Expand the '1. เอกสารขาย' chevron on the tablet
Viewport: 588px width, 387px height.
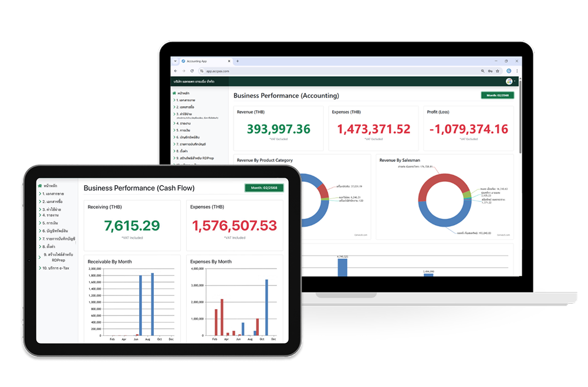(x=40, y=193)
